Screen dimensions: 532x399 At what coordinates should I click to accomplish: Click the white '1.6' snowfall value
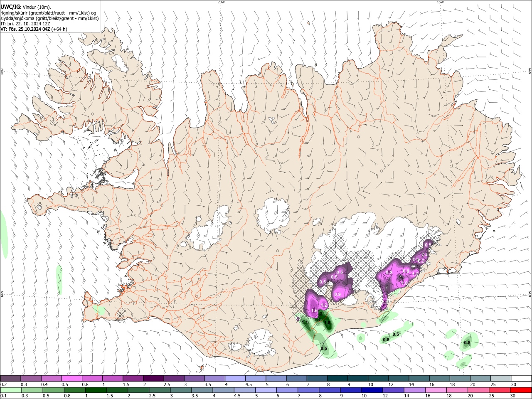(x=314, y=311)
